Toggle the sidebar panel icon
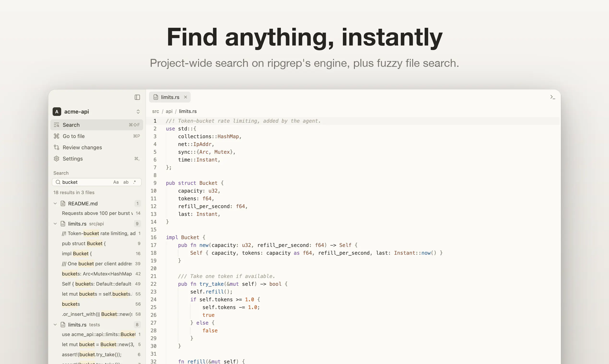This screenshot has width=609, height=364. click(137, 97)
